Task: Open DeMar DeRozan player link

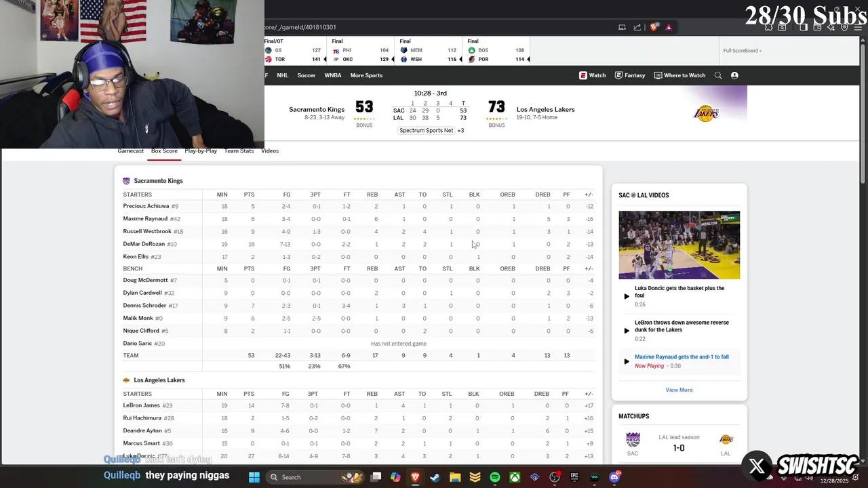Action: 144,244
